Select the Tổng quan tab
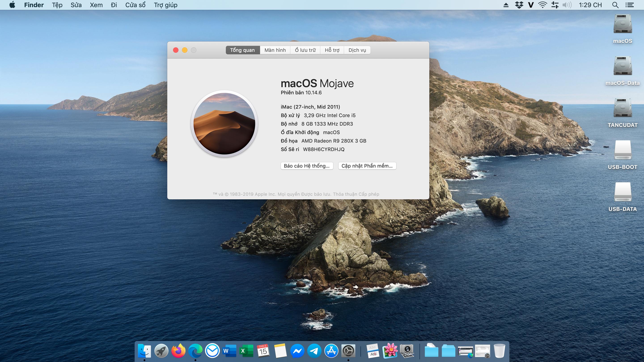The image size is (644, 362). point(242,50)
